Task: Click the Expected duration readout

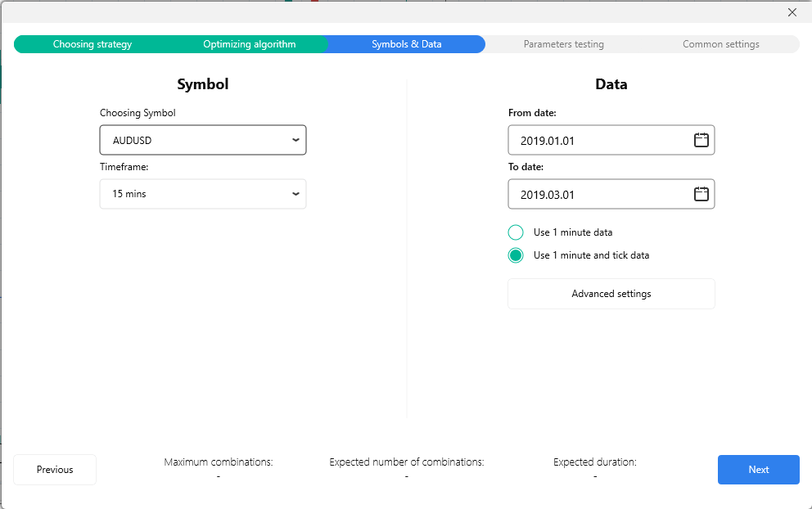Action: [x=594, y=469]
